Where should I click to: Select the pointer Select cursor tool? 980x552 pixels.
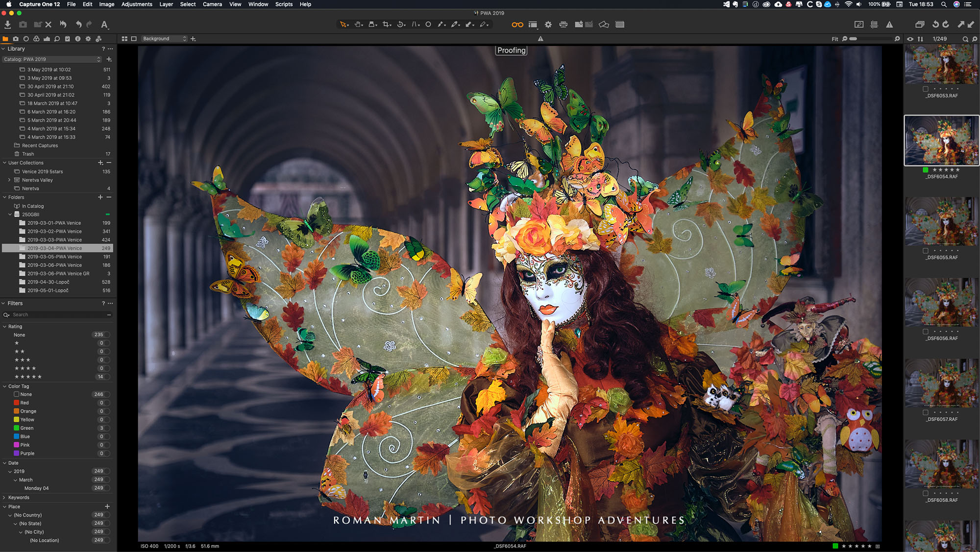[x=343, y=24]
